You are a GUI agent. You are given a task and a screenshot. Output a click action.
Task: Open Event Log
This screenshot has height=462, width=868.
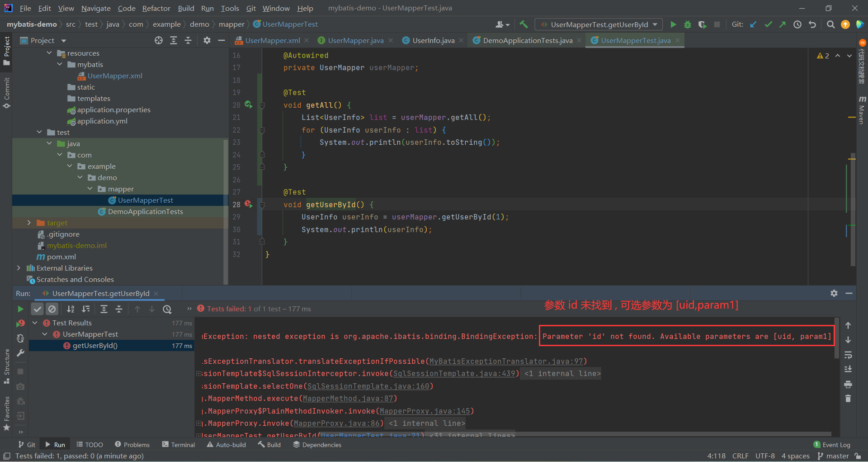pyautogui.click(x=832, y=445)
